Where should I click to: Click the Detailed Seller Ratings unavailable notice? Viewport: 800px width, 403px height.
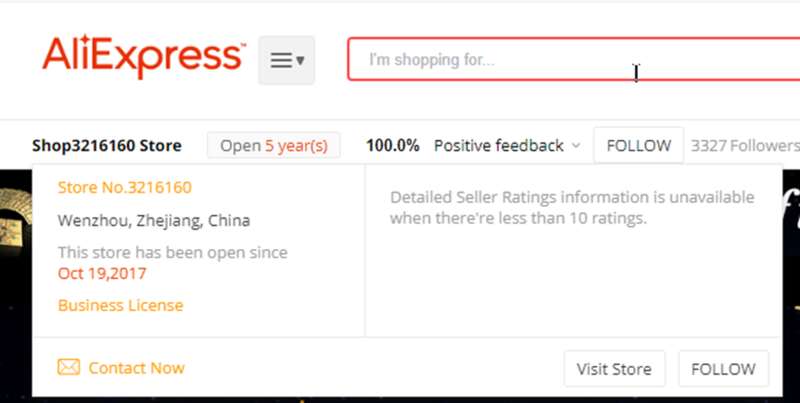tap(572, 208)
